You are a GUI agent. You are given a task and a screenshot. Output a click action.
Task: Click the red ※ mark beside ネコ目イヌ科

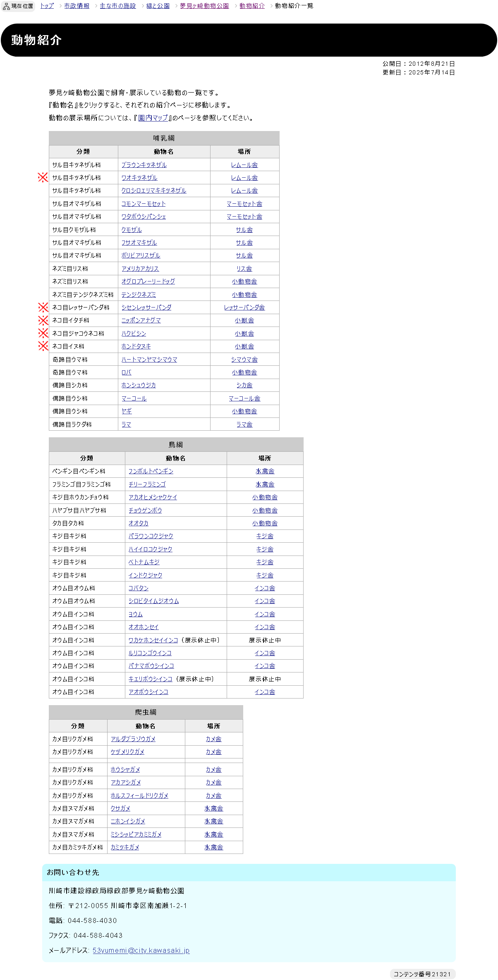(43, 346)
